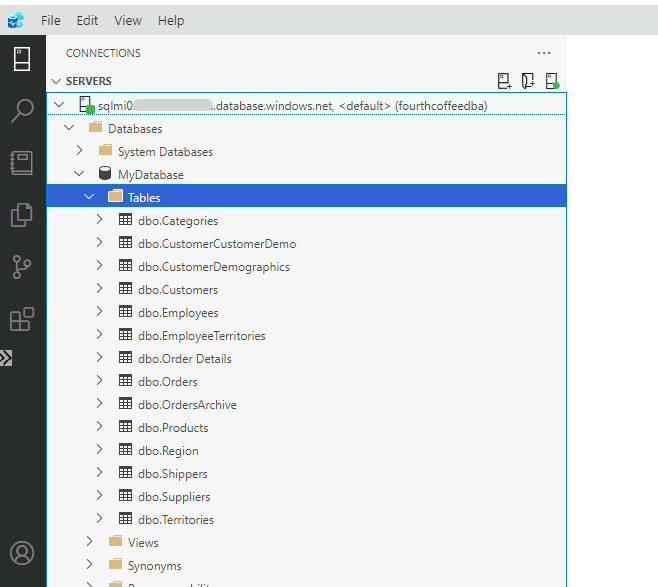Open the Connections view in activity bar
Screen dimensions: 658x587
tap(22, 59)
